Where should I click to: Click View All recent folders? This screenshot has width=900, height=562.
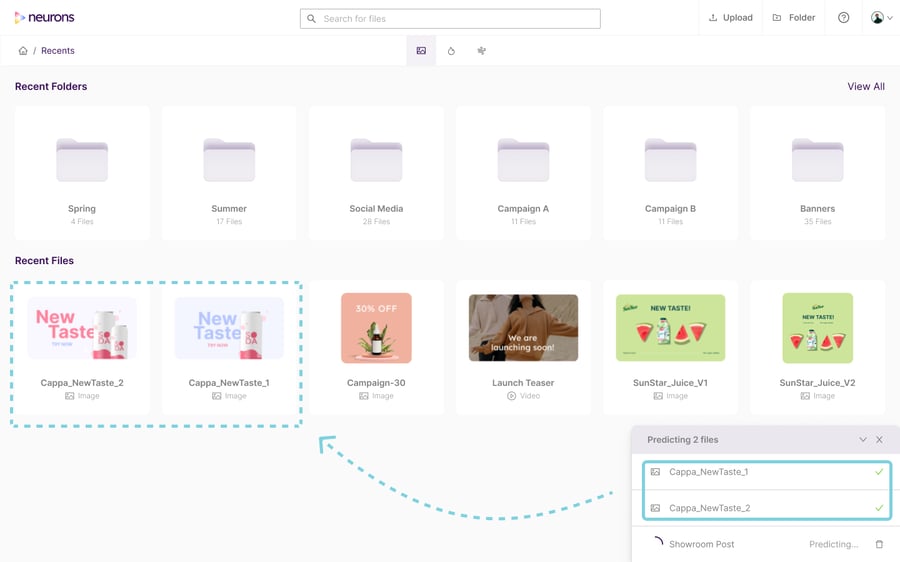(x=865, y=87)
